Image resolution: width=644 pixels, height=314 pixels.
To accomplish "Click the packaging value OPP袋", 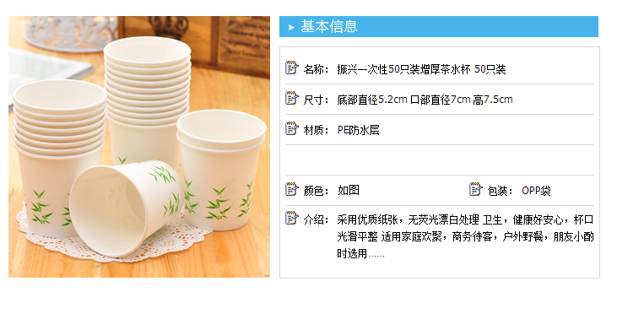I will point(536,191).
